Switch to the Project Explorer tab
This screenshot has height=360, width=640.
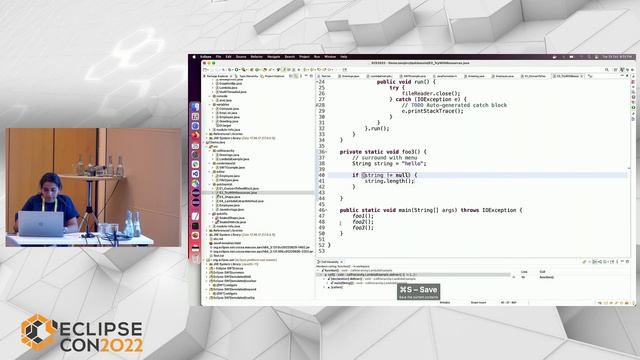tap(274, 76)
